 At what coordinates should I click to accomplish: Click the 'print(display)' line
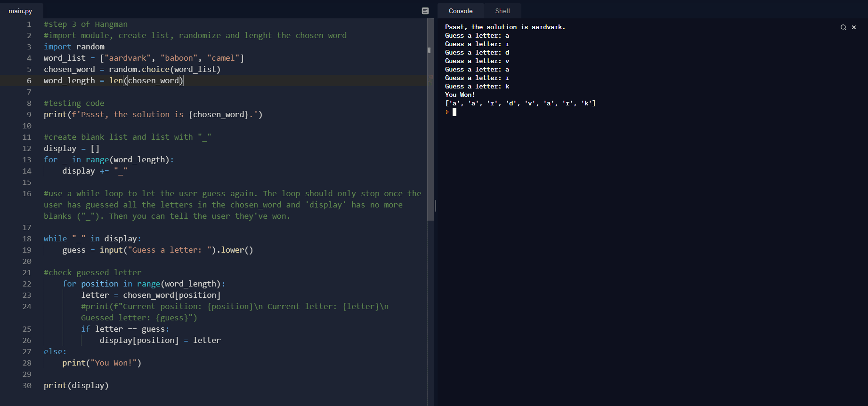(76, 385)
